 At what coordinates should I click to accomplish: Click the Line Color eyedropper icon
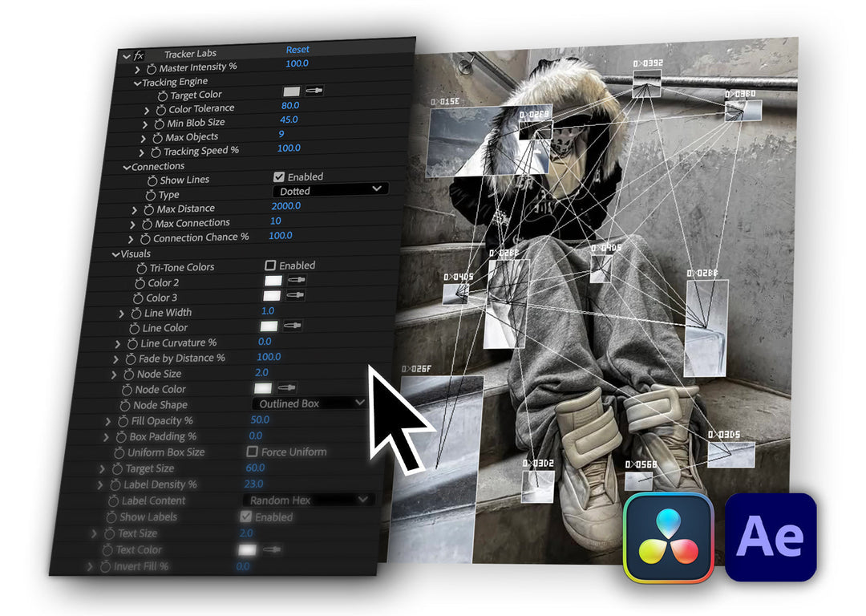click(293, 326)
